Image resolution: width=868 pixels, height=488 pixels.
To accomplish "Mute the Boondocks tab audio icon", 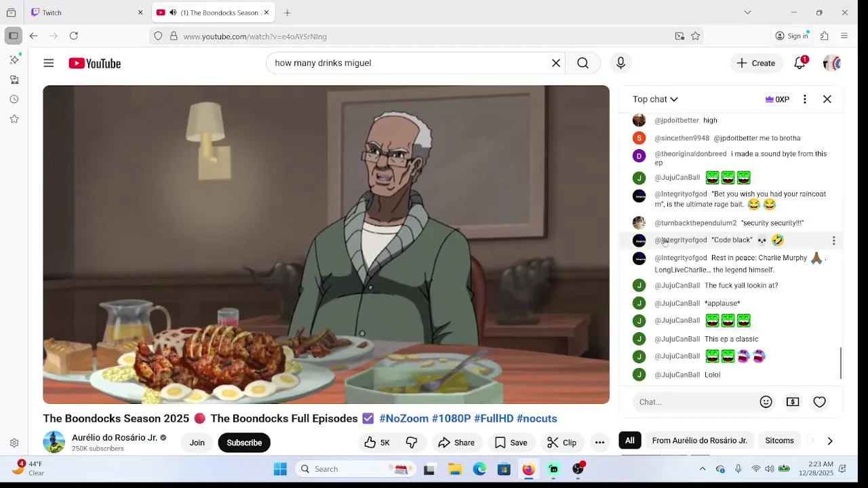I will tap(173, 12).
